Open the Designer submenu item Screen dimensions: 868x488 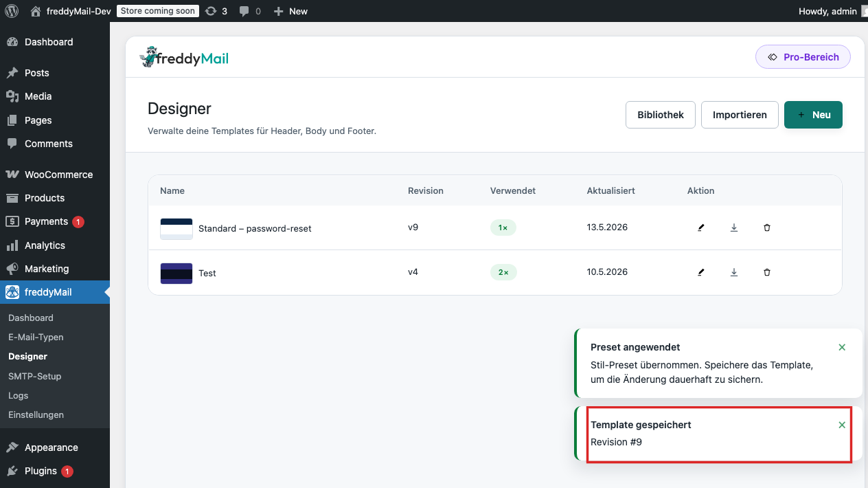[x=28, y=357]
